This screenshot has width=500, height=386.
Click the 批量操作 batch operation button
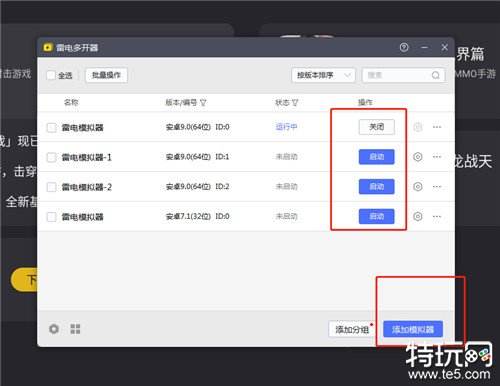pyautogui.click(x=106, y=75)
